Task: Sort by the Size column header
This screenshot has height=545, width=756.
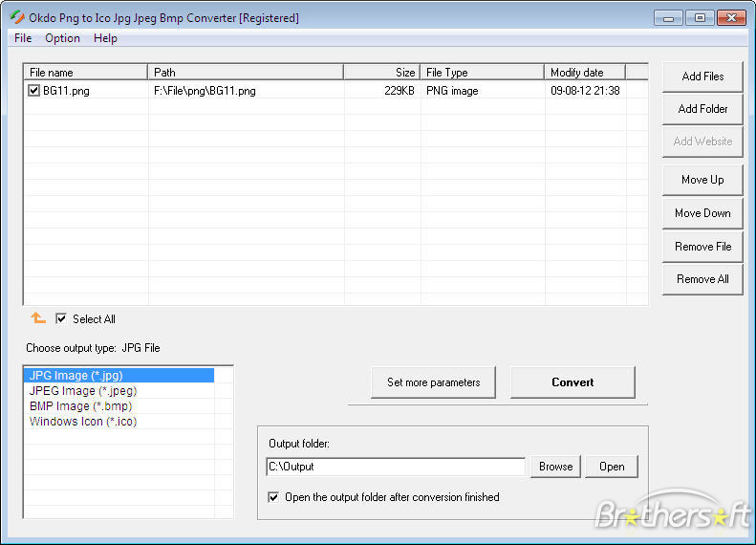Action: (x=382, y=73)
